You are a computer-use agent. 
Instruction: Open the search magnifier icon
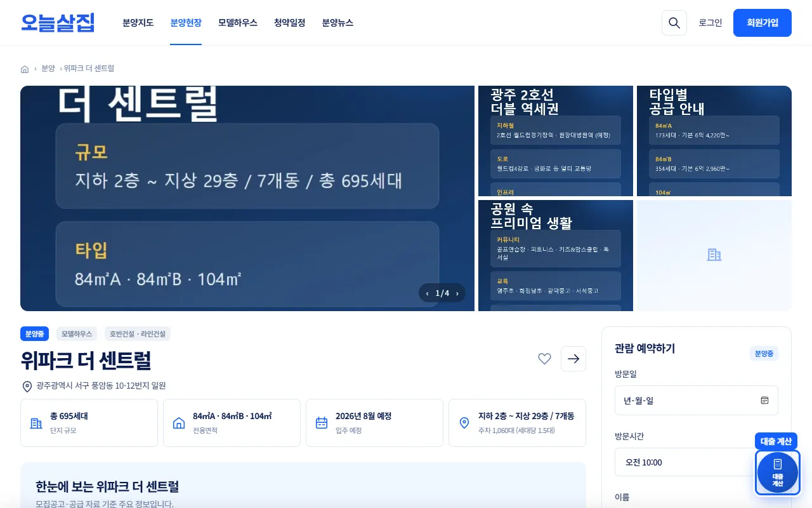[x=674, y=23]
